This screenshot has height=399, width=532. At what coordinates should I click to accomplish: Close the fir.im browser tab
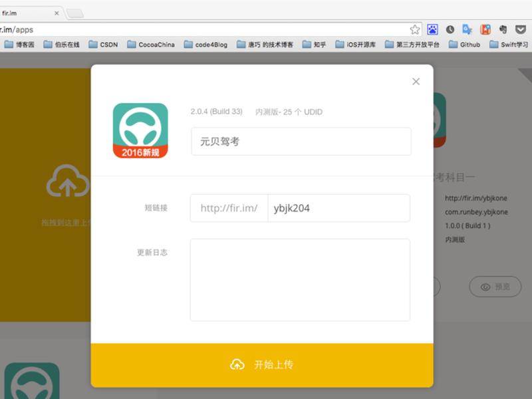tap(57, 13)
